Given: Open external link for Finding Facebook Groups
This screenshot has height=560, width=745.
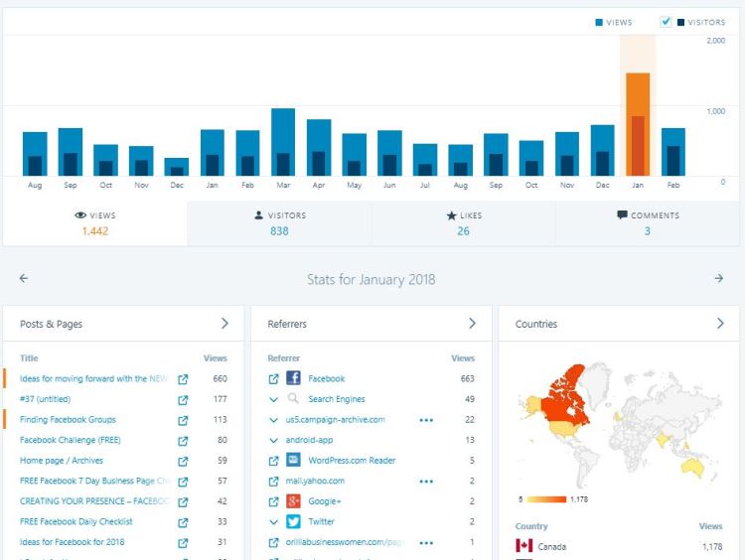Looking at the screenshot, I should click(183, 420).
